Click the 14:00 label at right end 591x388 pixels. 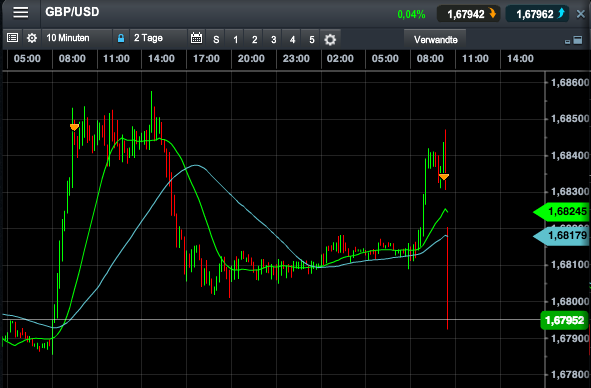point(520,59)
